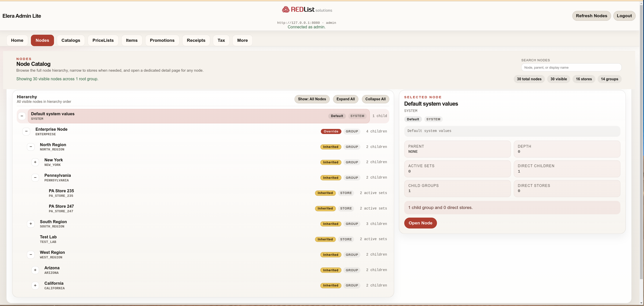644x306 pixels.
Task: Click the DIRECT CHILDREN info card
Action: click(567, 169)
